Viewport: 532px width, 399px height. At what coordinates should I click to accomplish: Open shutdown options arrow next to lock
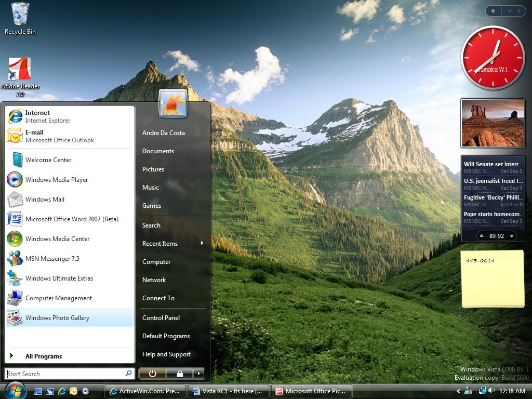tap(199, 374)
